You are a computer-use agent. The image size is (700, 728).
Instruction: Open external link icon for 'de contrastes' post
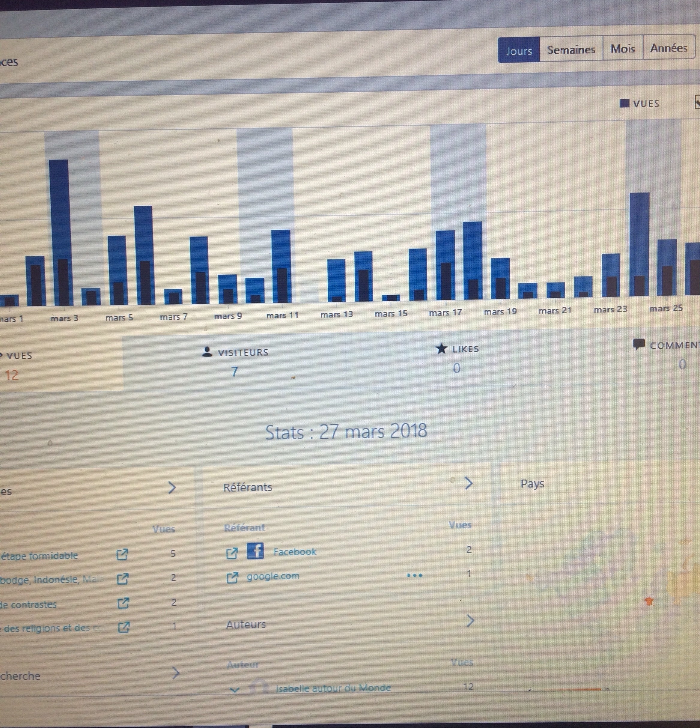[x=123, y=603]
